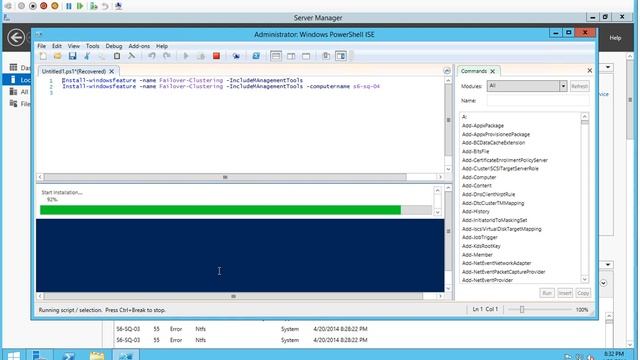The height and width of the screenshot is (360, 640).
Task: Show script pane on top layout
Action: (x=276, y=56)
